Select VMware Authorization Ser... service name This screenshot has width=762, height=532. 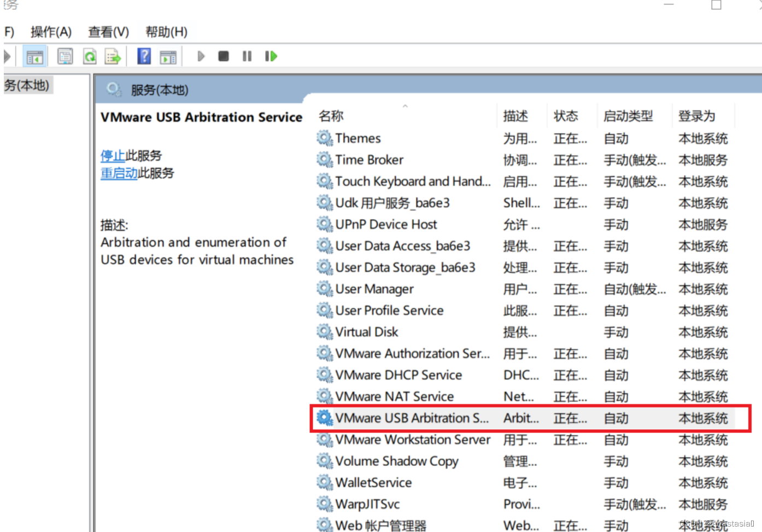click(413, 354)
